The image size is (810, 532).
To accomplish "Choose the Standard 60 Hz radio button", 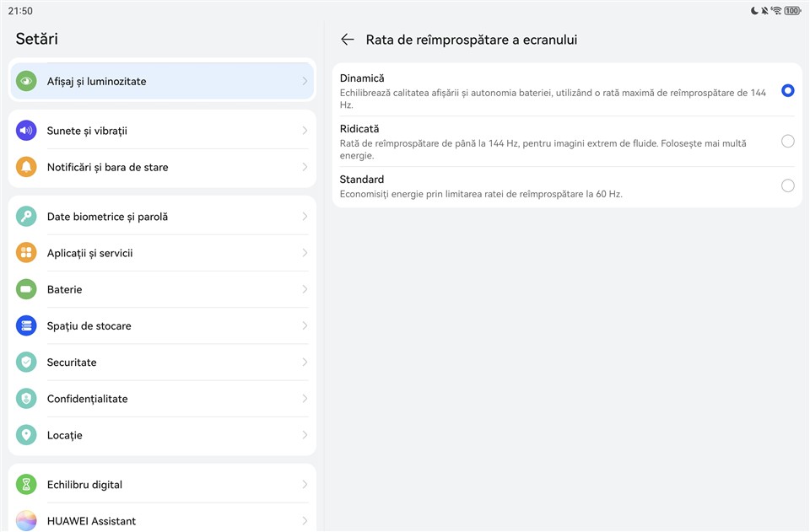I will (787, 185).
